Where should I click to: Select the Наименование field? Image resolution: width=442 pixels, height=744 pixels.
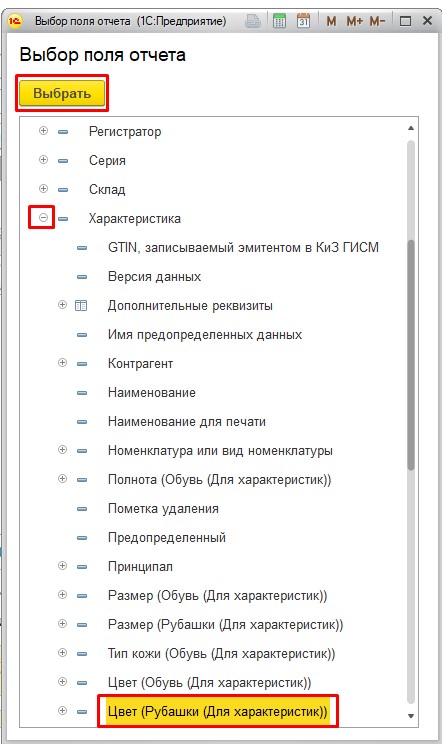pyautogui.click(x=152, y=392)
